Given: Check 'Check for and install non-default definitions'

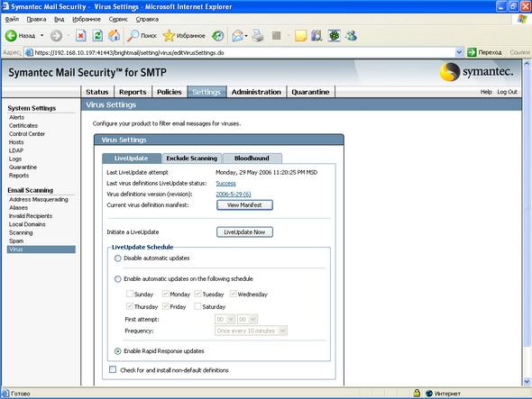Looking at the screenshot, I should (x=113, y=369).
